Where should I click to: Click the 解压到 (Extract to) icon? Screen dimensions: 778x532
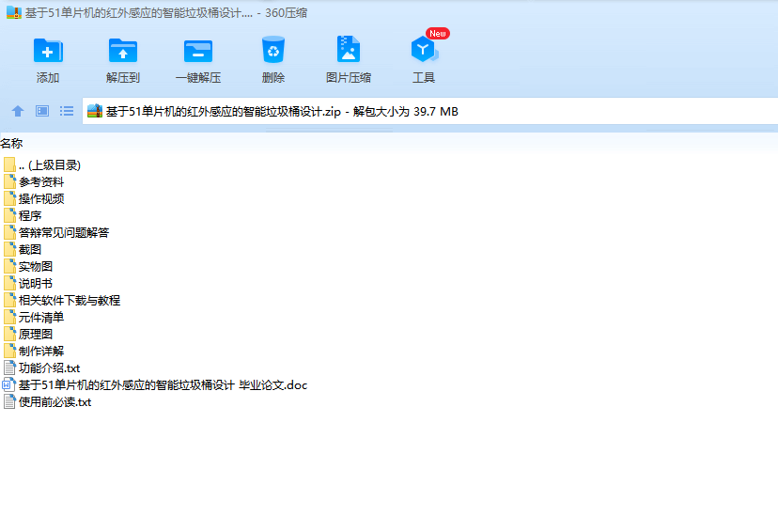[x=122, y=51]
